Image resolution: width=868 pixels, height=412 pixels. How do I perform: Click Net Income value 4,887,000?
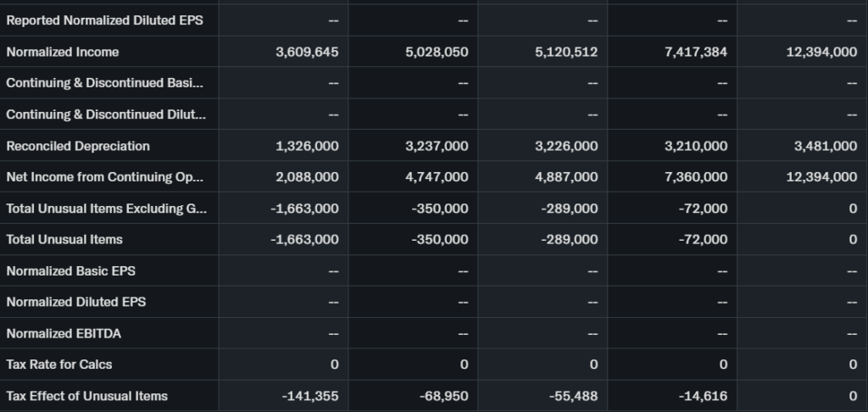(x=566, y=177)
